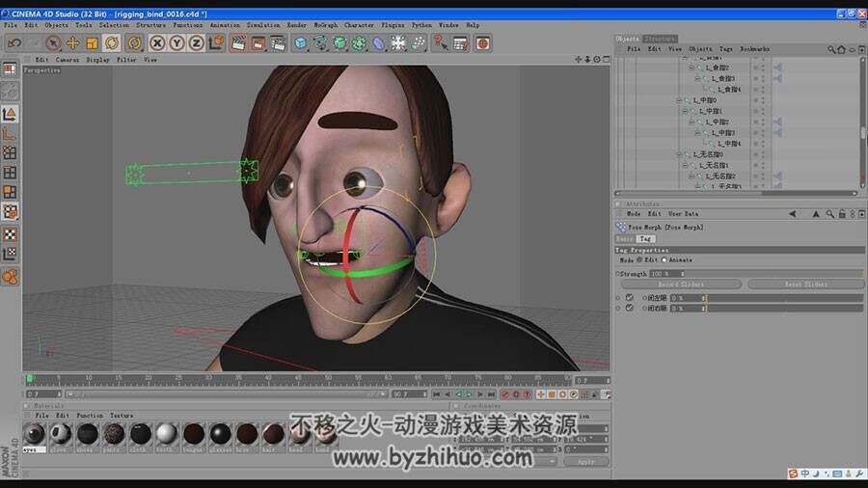Activate the Scale tool
The image size is (868, 488).
pos(92,42)
